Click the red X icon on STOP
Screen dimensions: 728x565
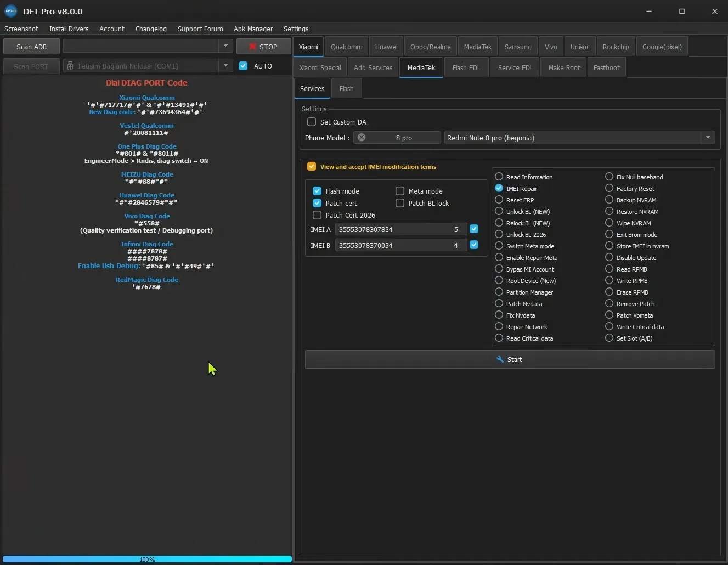253,47
